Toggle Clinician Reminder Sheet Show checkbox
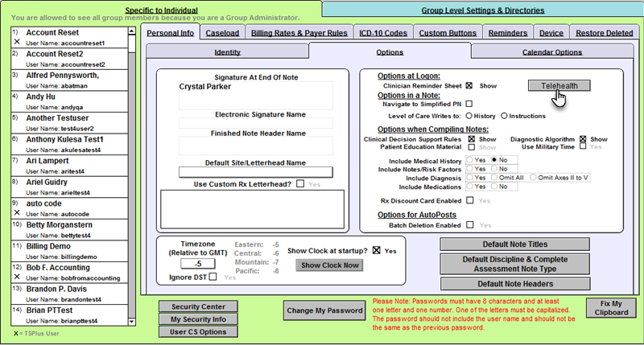Viewport: 644px width, 345px height. [469, 85]
